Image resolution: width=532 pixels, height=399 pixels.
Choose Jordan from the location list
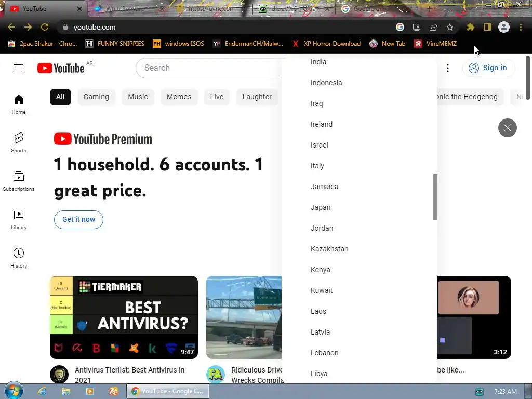pyautogui.click(x=360, y=229)
